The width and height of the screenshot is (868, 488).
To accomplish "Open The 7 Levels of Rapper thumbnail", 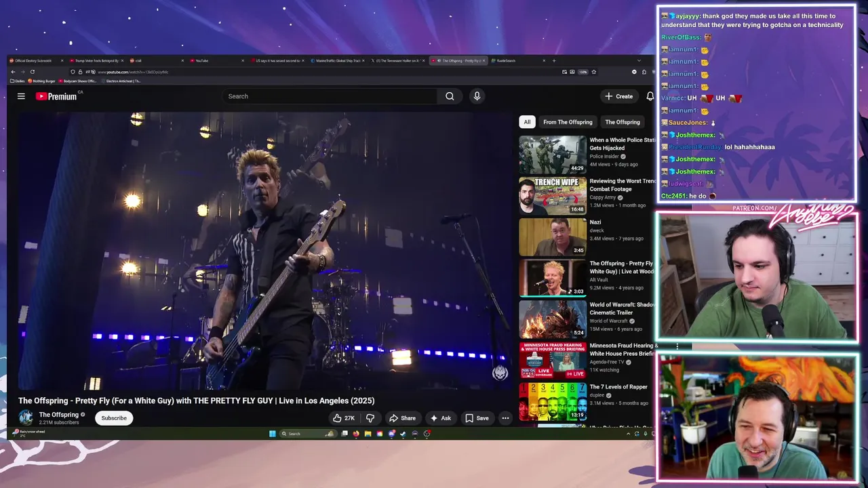I will 553,402.
